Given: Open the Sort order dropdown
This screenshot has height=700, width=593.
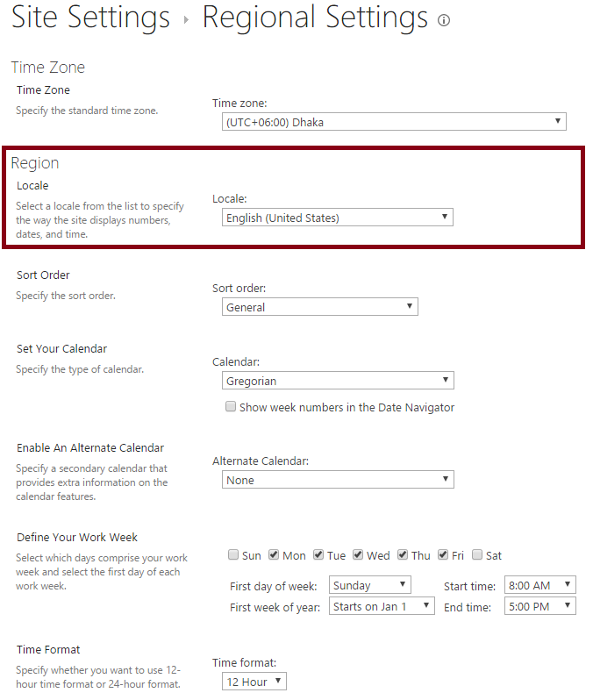Looking at the screenshot, I should [x=319, y=307].
